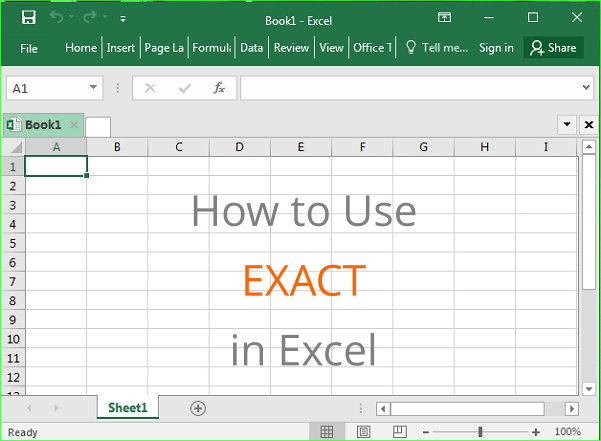Image resolution: width=601 pixels, height=441 pixels.
Task: Click the close X on tab bar right
Action: (589, 125)
